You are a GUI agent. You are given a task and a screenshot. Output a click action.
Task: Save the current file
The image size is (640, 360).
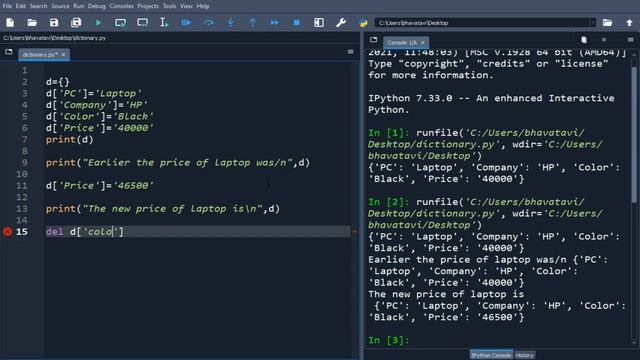pyautogui.click(x=54, y=23)
